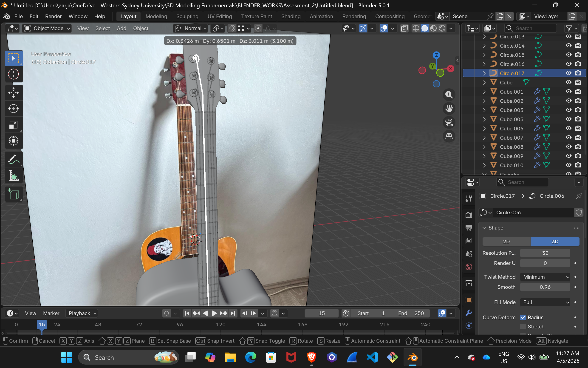Click the 3D shape button
The width and height of the screenshot is (588, 368).
tap(555, 241)
